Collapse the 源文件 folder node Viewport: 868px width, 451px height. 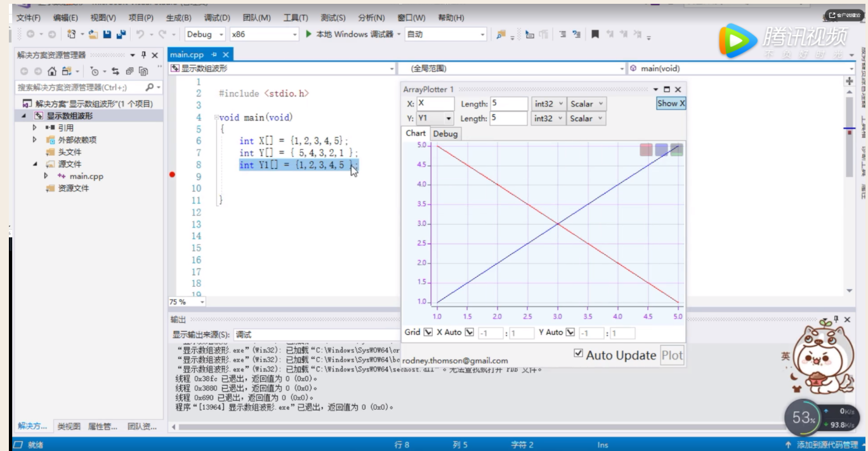coord(35,164)
